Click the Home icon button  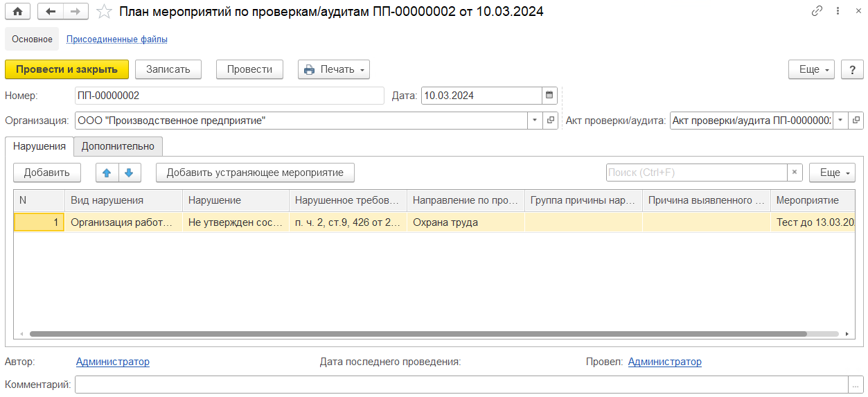[x=17, y=12]
